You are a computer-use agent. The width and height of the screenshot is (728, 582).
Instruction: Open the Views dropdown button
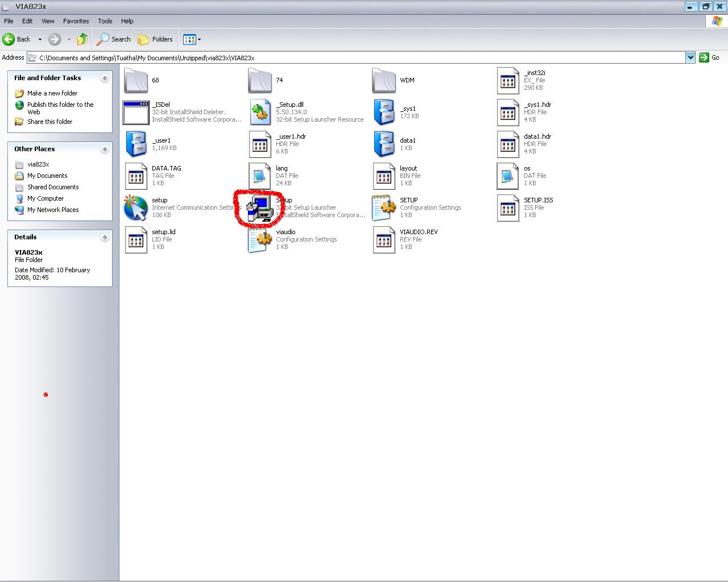192,39
